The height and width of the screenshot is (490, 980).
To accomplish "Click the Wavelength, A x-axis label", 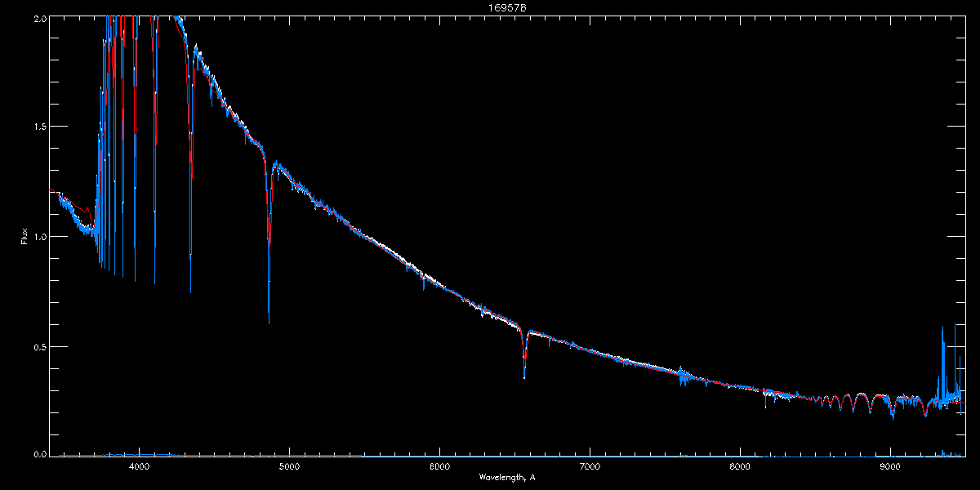I will (506, 477).
